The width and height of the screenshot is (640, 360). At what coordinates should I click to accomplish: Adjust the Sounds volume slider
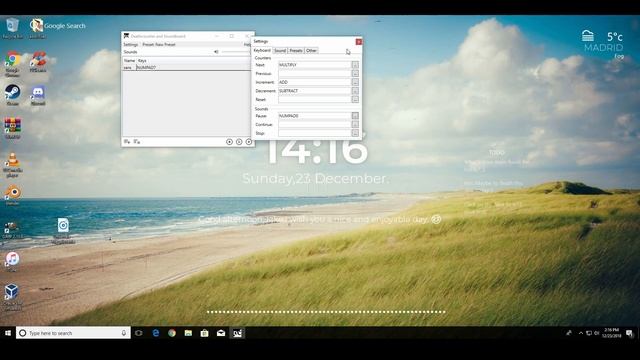[236, 52]
